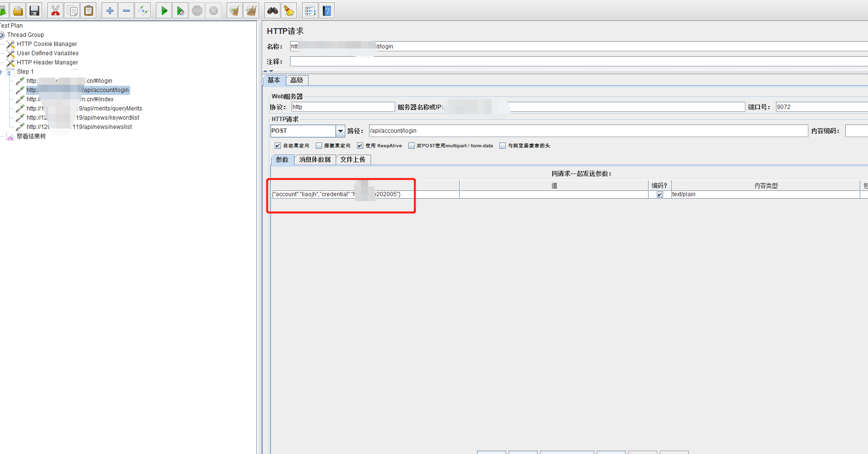Screen dimensions: 868x454
Task: Open a test plan using the folder icon
Action: 18,10
